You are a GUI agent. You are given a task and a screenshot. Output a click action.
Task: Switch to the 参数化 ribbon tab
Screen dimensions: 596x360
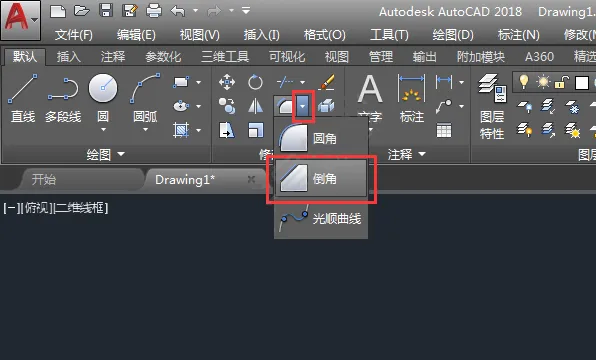tap(163, 57)
